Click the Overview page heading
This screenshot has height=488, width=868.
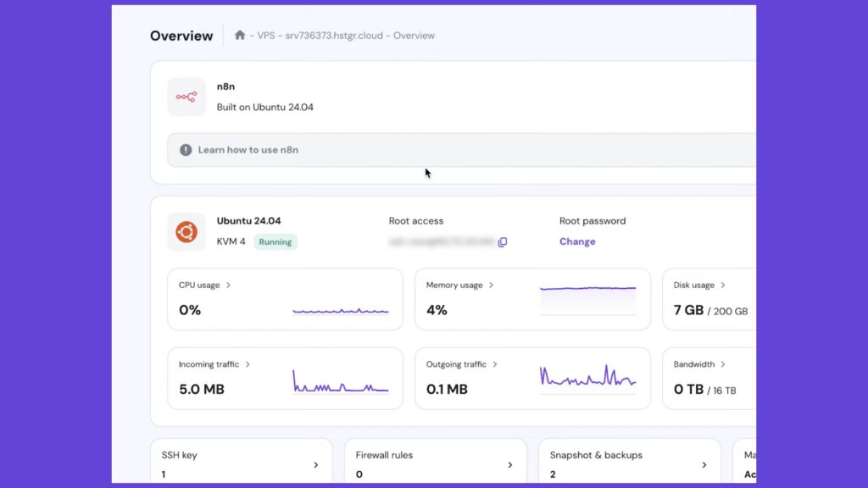[x=181, y=36]
